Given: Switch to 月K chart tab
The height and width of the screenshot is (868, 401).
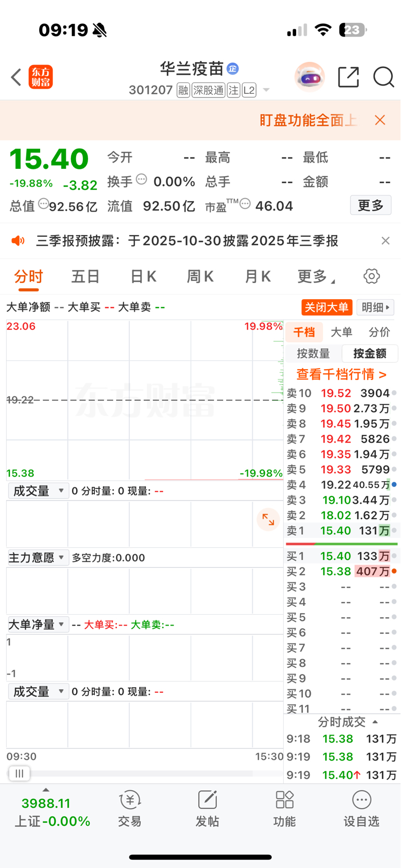Looking at the screenshot, I should (x=258, y=276).
